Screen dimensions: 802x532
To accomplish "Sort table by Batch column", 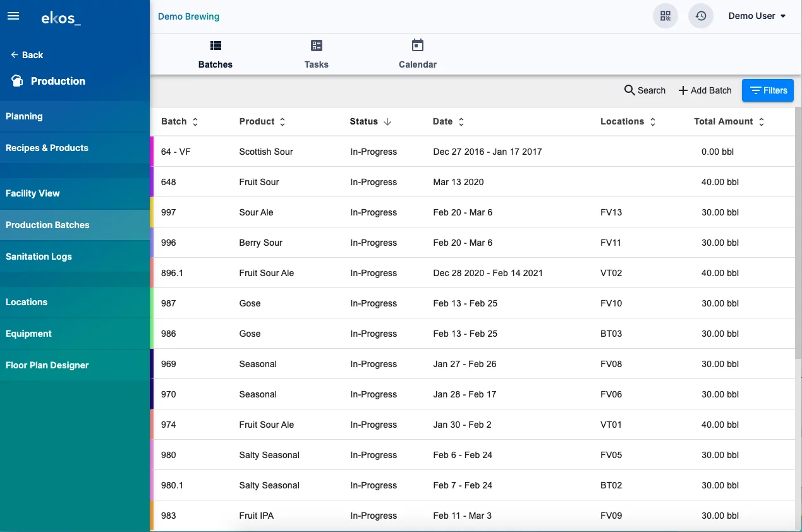I will click(x=195, y=122).
